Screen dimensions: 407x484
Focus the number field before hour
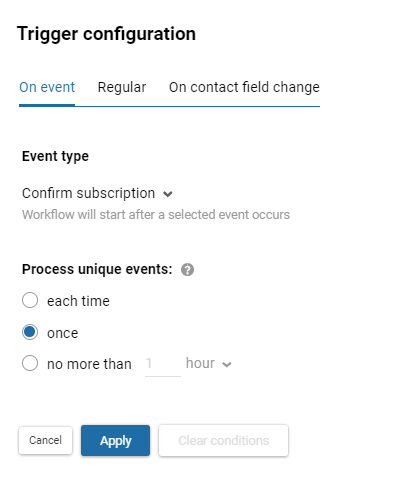click(163, 364)
